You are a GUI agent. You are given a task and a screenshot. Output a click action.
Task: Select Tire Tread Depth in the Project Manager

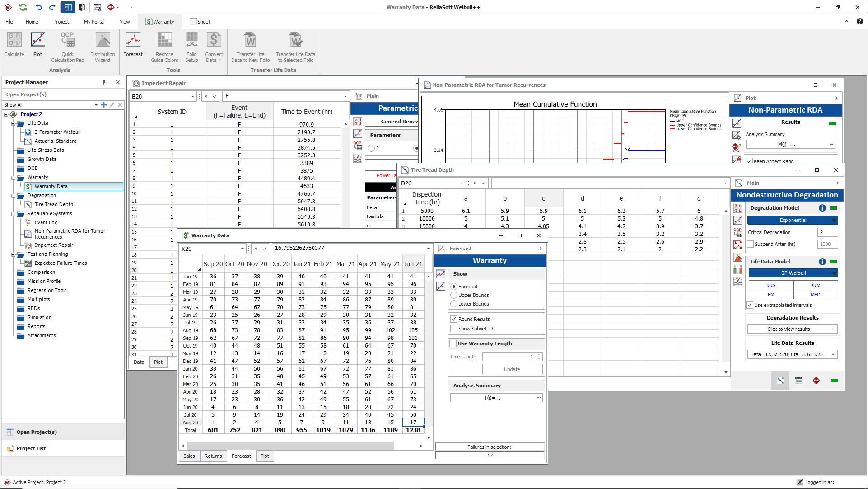coord(54,204)
